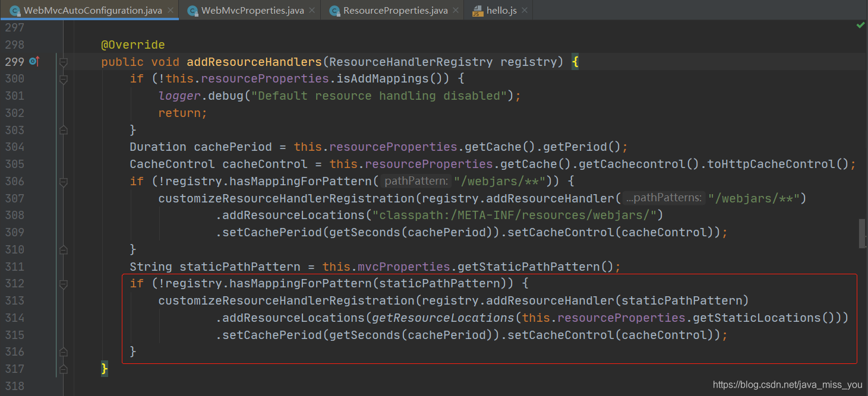Collapse the fold marker at line 310
This screenshot has width=868, height=396.
[64, 250]
